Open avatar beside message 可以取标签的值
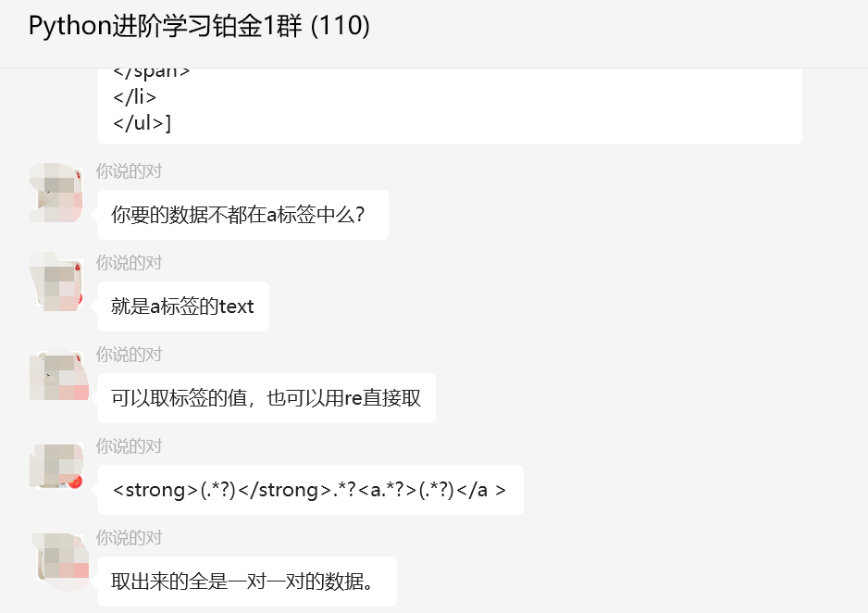Viewport: 868px width, 613px height. [60, 375]
